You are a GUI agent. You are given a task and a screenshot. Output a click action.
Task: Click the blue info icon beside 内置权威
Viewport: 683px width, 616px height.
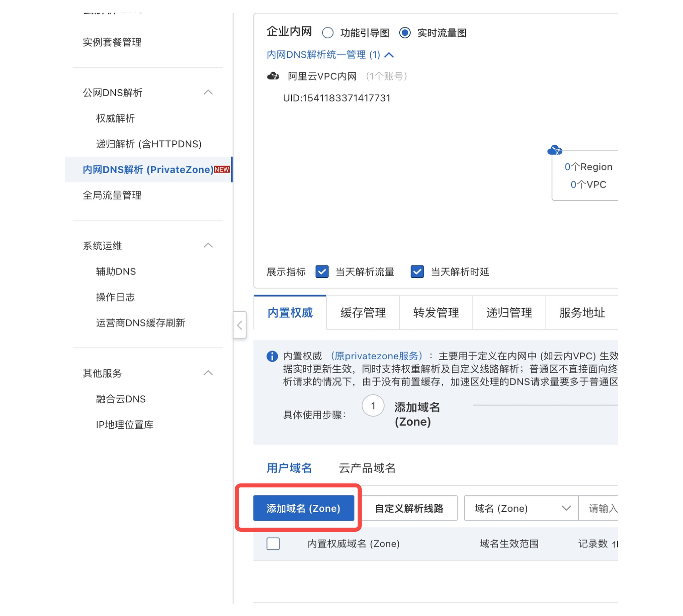(272, 356)
